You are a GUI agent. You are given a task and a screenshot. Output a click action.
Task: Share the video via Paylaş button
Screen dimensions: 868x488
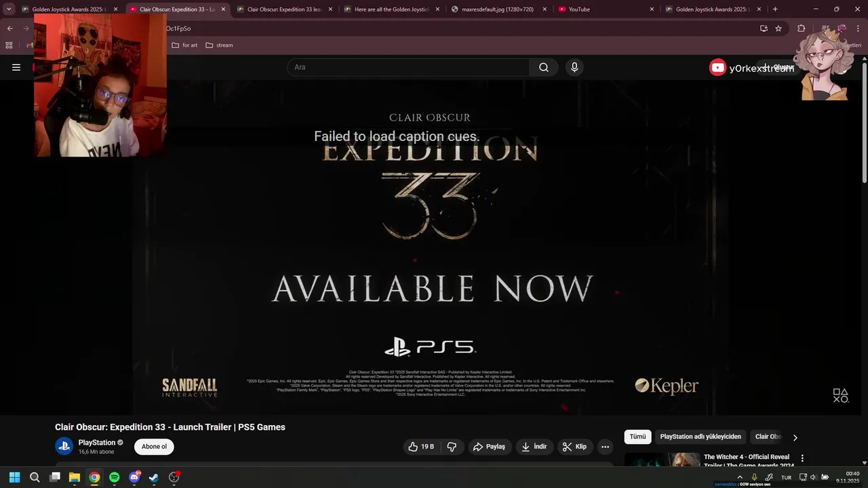click(x=489, y=447)
